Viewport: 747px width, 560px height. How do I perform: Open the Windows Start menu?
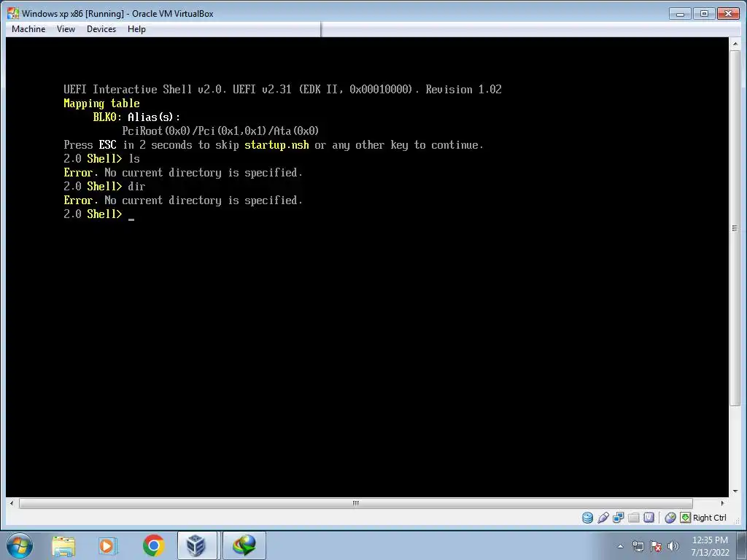[x=20, y=545]
